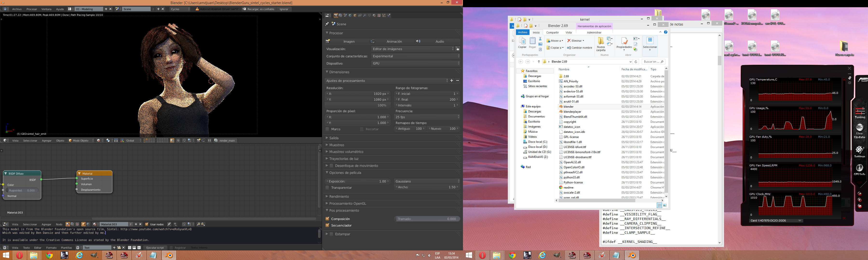Toggle the Usar nodos checkbox

point(147,224)
